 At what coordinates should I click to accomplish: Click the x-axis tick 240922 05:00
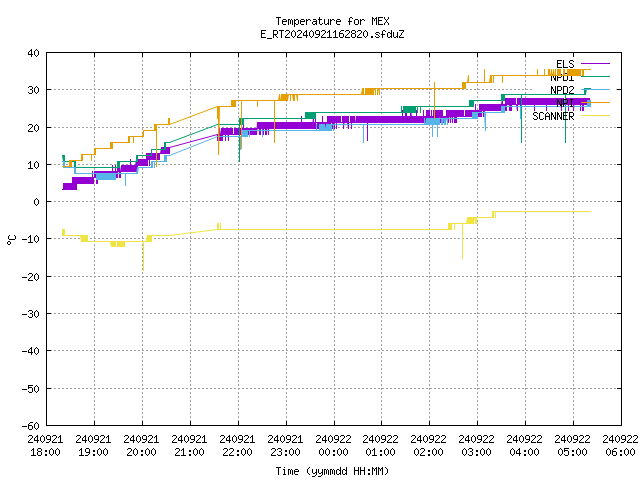(573, 446)
